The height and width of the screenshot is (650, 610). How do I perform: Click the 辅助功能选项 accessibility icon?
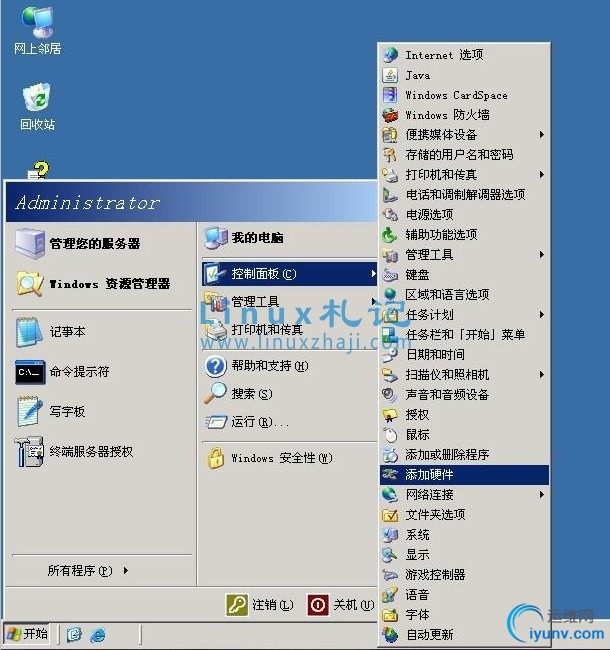390,235
